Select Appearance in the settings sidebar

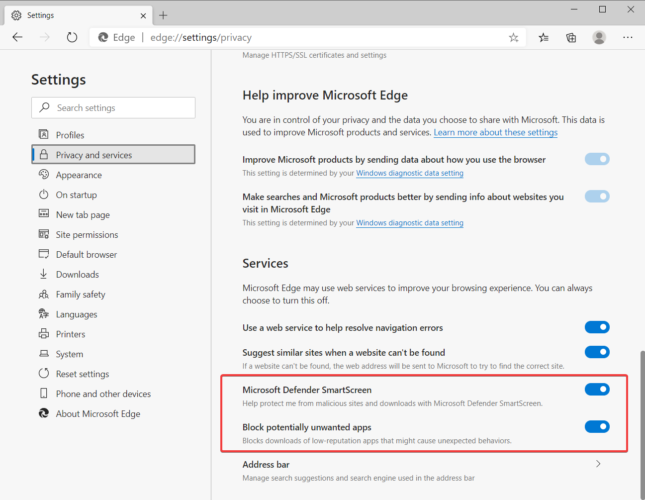click(79, 175)
